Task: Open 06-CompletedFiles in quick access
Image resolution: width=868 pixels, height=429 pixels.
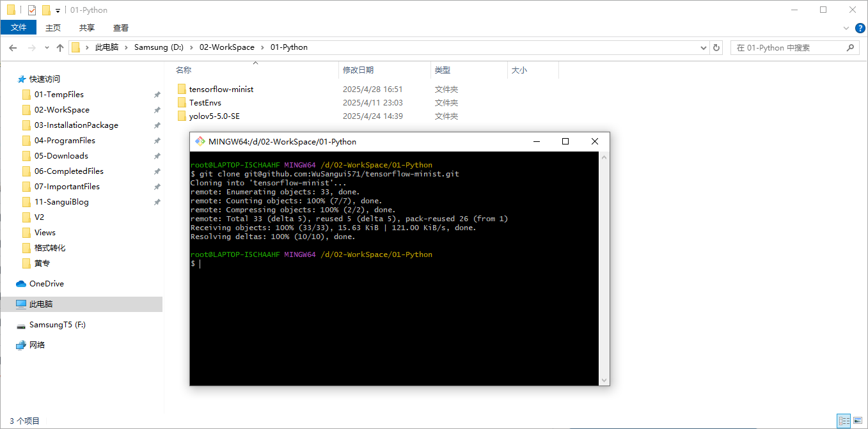Action: point(69,171)
